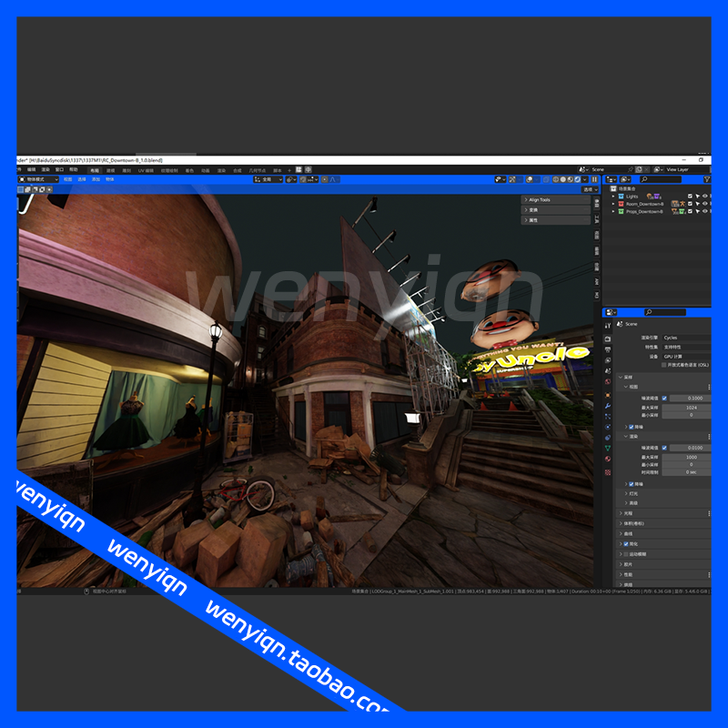This screenshot has height=728, width=728.
Task: Adjust viewport max samples 1024 field
Action: point(687,408)
